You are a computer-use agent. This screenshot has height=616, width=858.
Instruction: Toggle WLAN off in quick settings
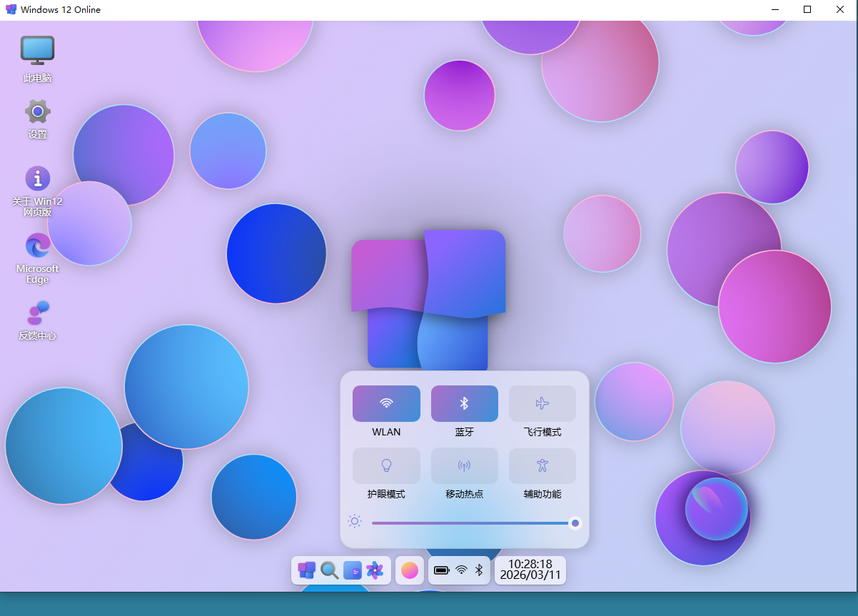pyautogui.click(x=386, y=403)
